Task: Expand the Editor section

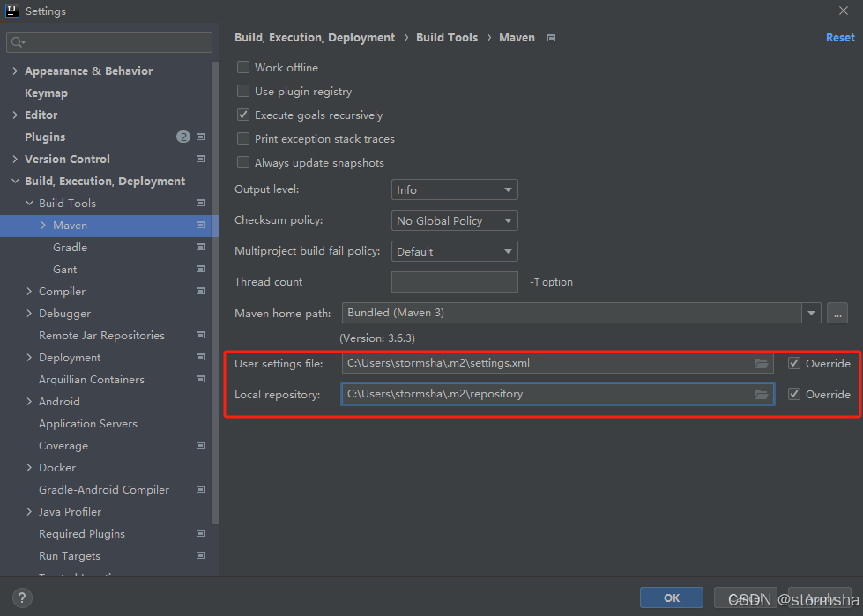Action: (15, 115)
